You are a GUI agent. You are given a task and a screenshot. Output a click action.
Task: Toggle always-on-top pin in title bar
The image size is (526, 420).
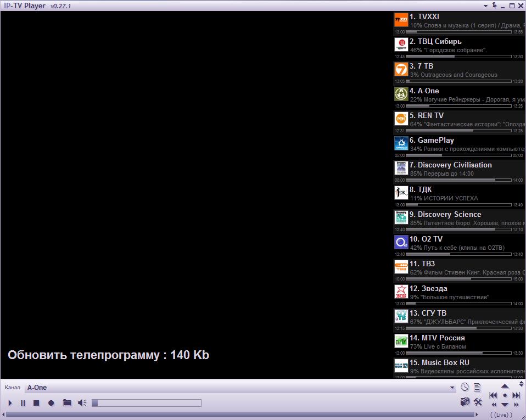point(494,5)
